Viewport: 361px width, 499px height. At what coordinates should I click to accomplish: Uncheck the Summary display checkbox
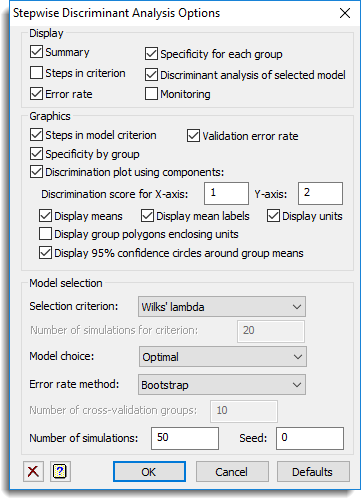pyautogui.click(x=36, y=52)
